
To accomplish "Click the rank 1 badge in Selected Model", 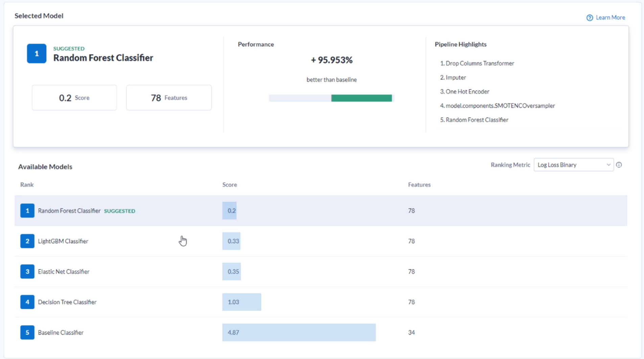I will [x=37, y=53].
